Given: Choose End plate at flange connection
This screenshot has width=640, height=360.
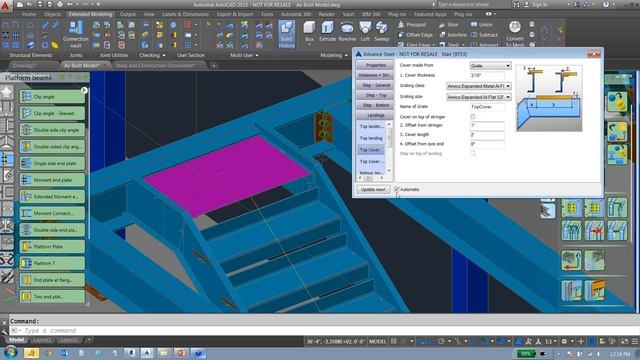Looking at the screenshot, I should click(52, 280).
